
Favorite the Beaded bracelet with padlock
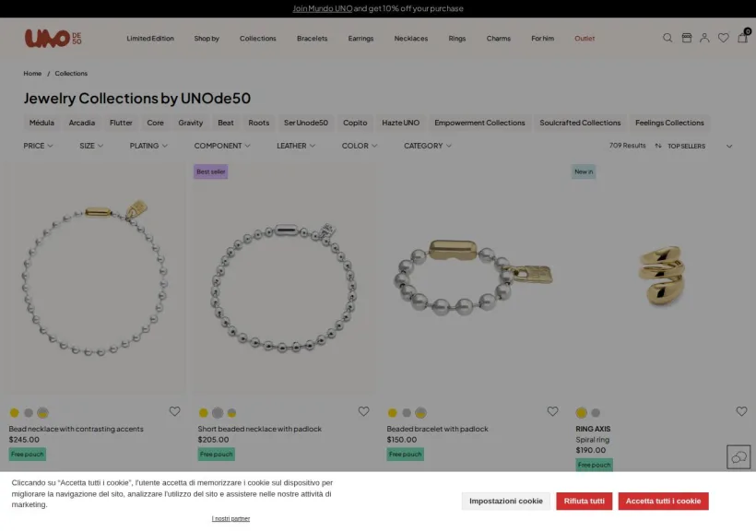(552, 411)
